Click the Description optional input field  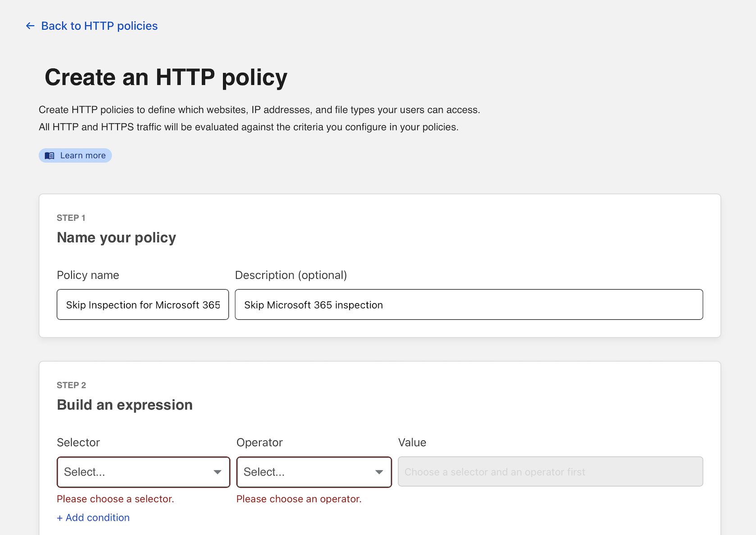click(469, 304)
